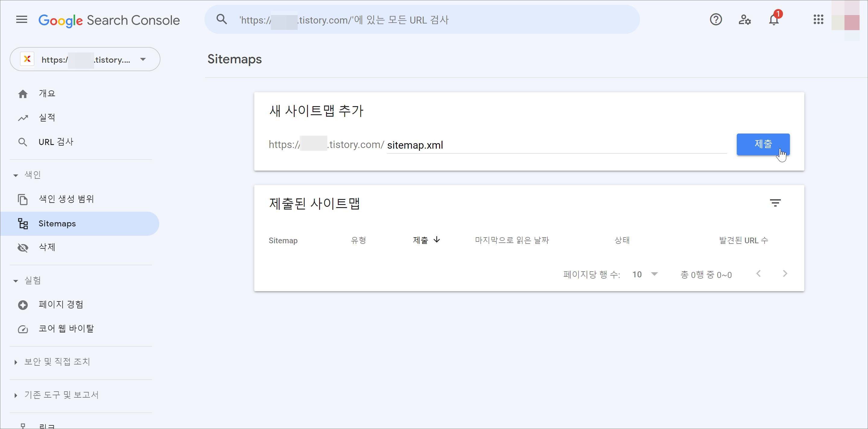Open user and settings management icon
This screenshot has width=868, height=429.
point(745,20)
